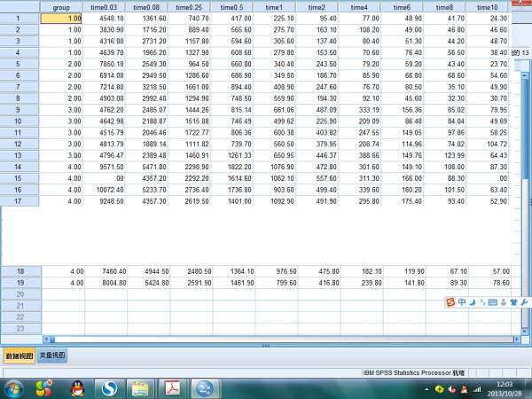This screenshot has width=532, height=399.
Task: Launch the colorful browser icon on taskbar
Action: pyautogui.click(x=44, y=388)
